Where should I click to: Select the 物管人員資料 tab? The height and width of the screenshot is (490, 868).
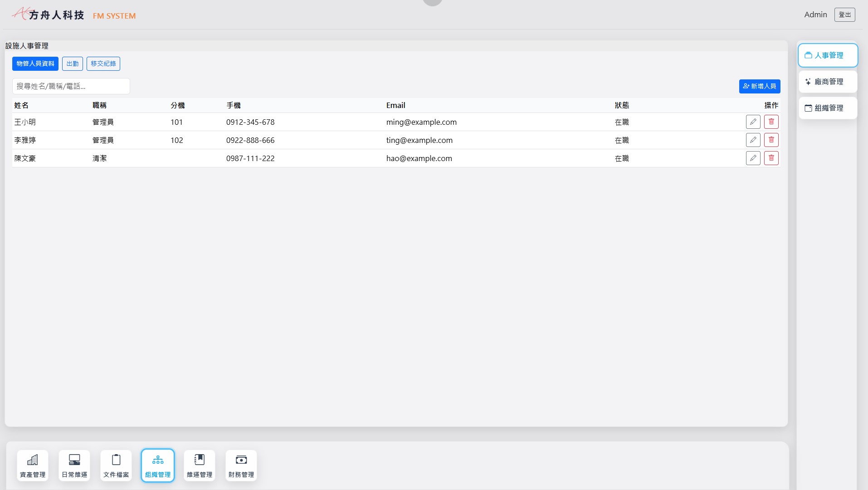click(x=35, y=64)
